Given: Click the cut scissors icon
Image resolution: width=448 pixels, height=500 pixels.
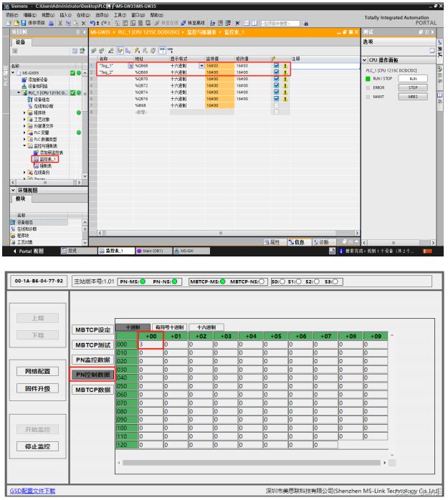Looking at the screenshot, I should (x=60, y=23).
